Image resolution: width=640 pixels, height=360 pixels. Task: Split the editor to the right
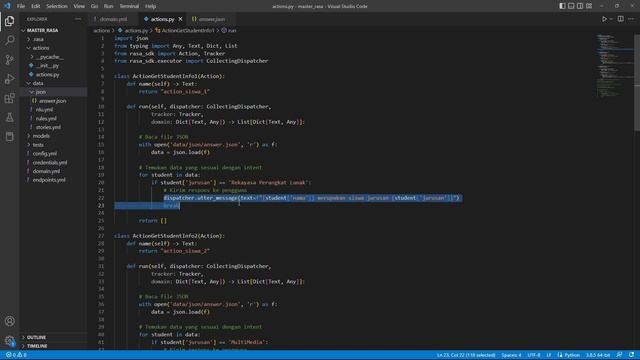tap(620, 19)
